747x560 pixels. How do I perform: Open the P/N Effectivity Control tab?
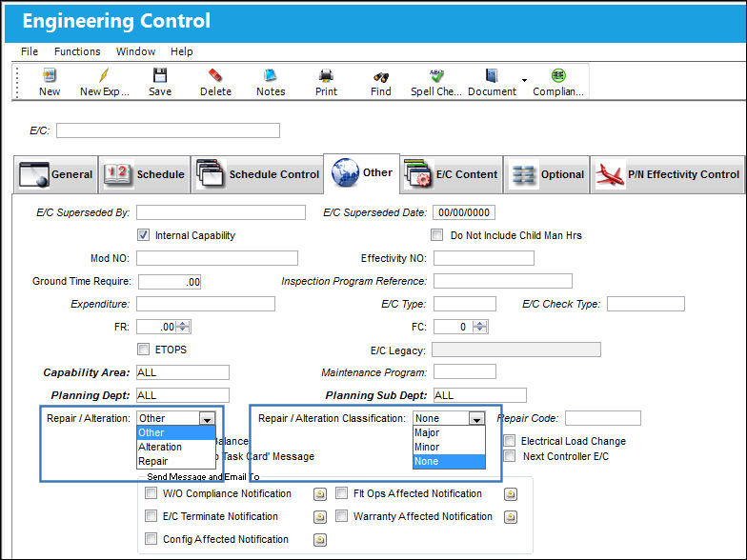point(667,175)
